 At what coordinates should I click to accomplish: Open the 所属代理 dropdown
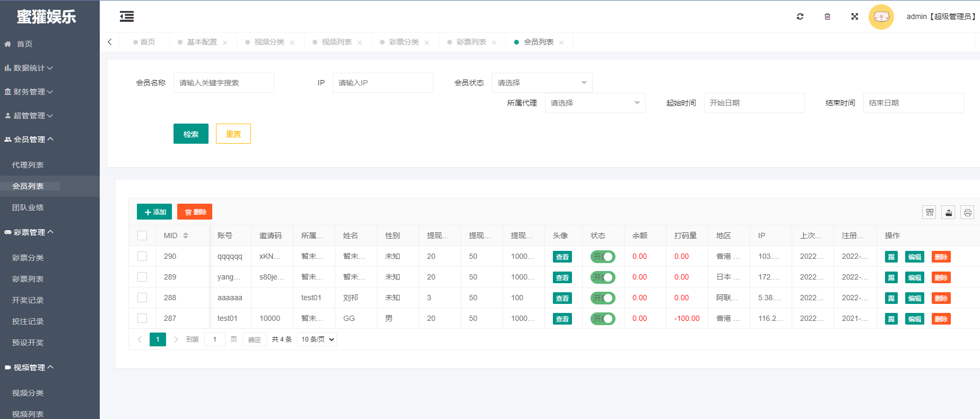tap(595, 103)
